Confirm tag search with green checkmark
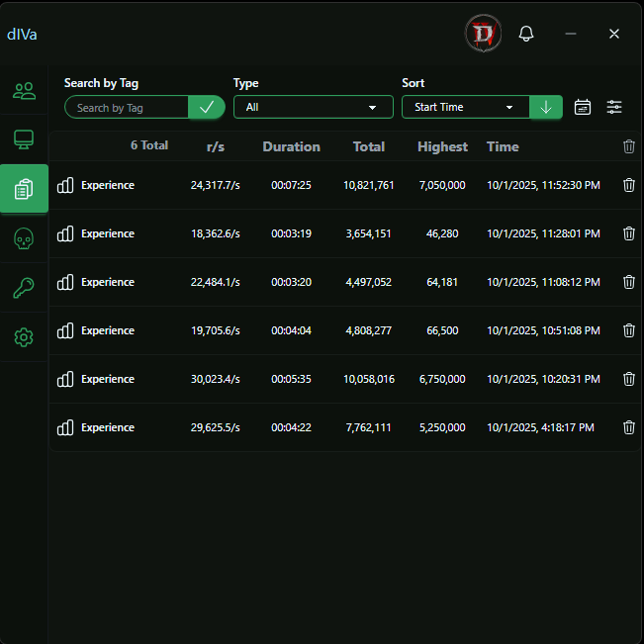 pos(206,107)
